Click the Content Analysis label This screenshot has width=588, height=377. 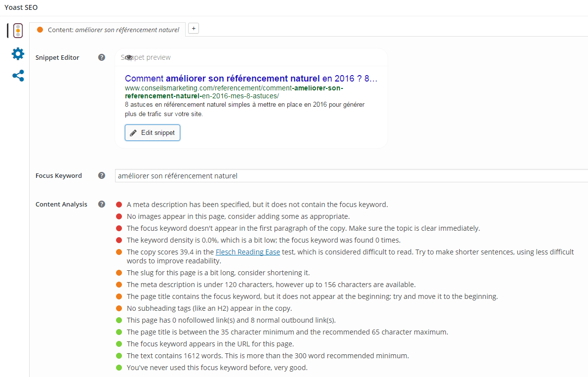pos(61,204)
